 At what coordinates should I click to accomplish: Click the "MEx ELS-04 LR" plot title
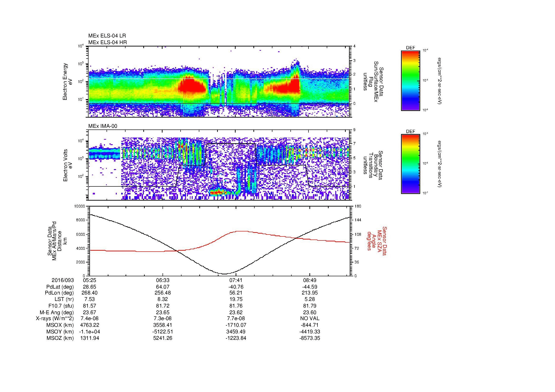[107, 36]
